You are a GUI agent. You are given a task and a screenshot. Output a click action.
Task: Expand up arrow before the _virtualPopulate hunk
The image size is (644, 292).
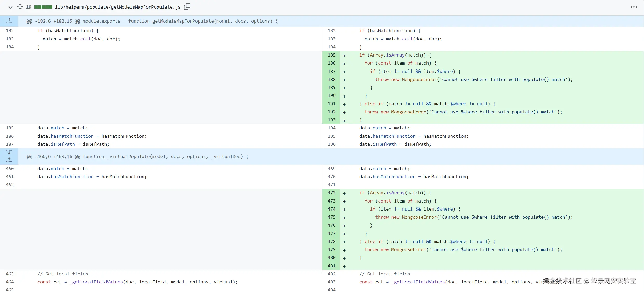[x=9, y=160]
